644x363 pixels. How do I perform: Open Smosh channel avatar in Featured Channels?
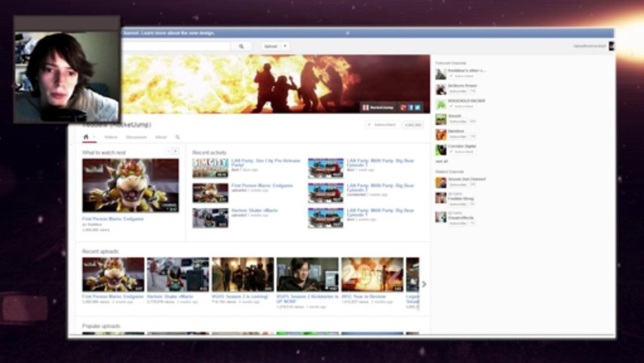441,119
